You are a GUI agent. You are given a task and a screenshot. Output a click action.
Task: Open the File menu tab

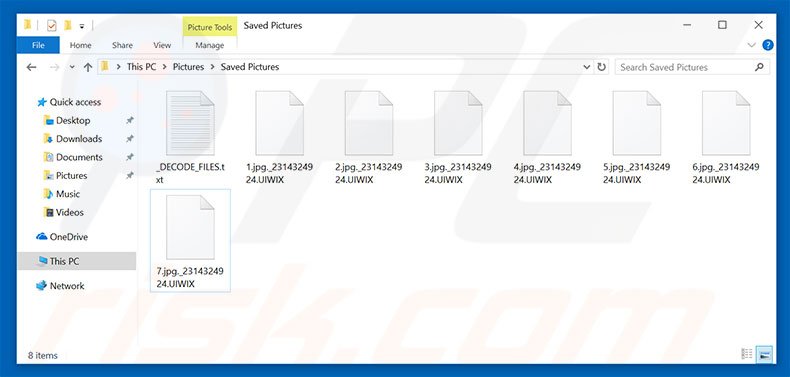(38, 45)
